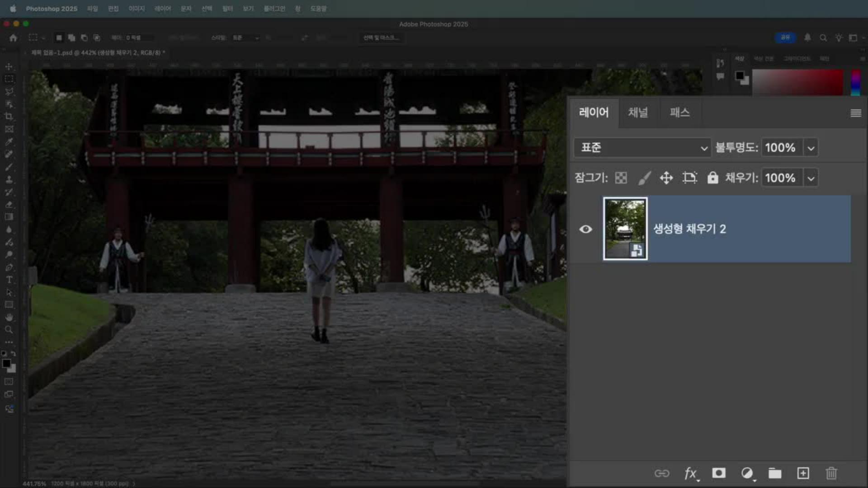Image resolution: width=868 pixels, height=488 pixels.
Task: Click the red color picker field
Action: click(x=798, y=82)
